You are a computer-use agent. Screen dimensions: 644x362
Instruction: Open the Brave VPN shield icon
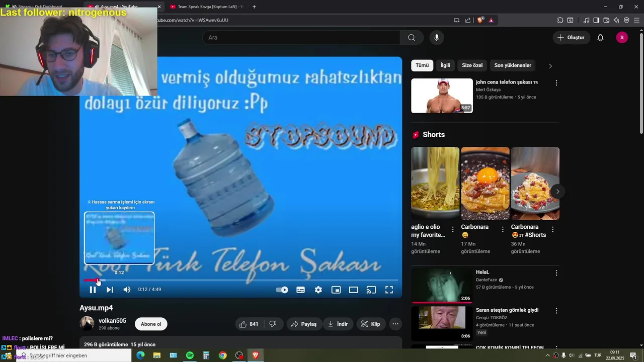[626, 20]
